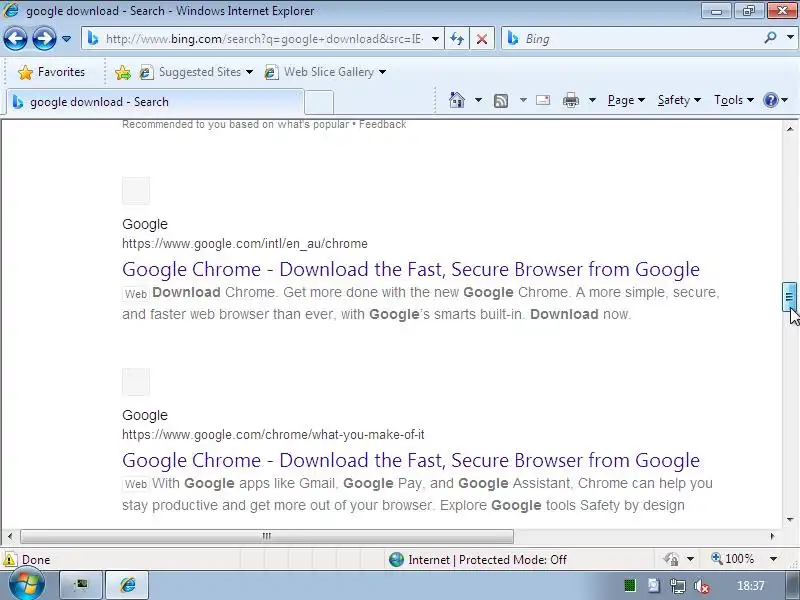
Task: Open the recent pages dropdown arrow
Action: (66, 39)
